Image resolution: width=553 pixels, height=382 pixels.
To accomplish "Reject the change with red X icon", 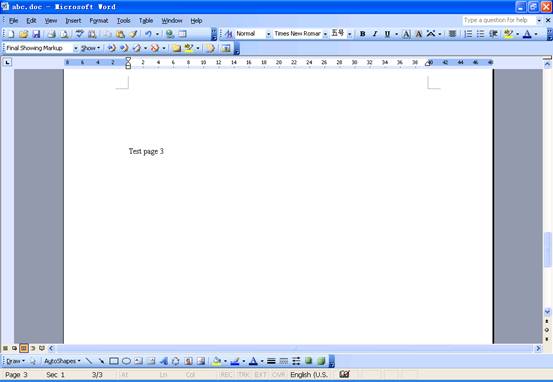I will [155, 48].
